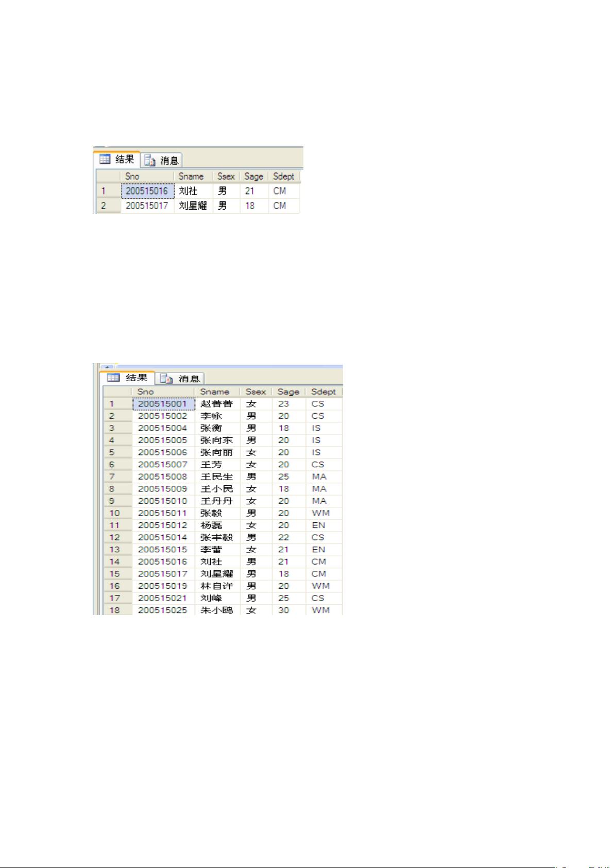Select Sdept column header in upper table

coord(284,176)
